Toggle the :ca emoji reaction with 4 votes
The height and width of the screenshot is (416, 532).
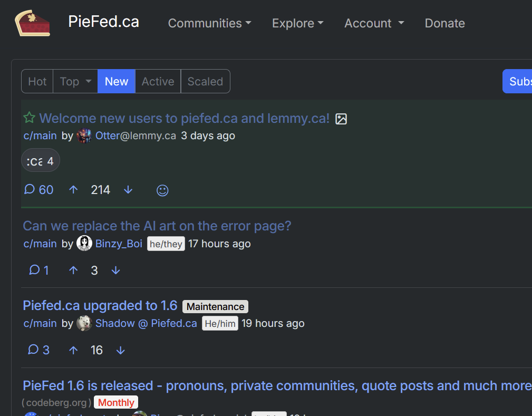point(41,161)
